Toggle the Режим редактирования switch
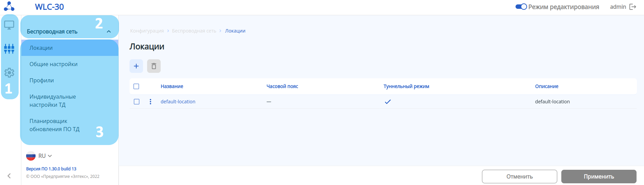Image resolution: width=644 pixels, height=185 pixels. click(521, 7)
